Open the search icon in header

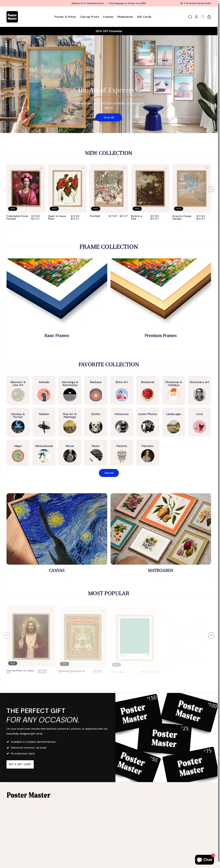point(190,17)
